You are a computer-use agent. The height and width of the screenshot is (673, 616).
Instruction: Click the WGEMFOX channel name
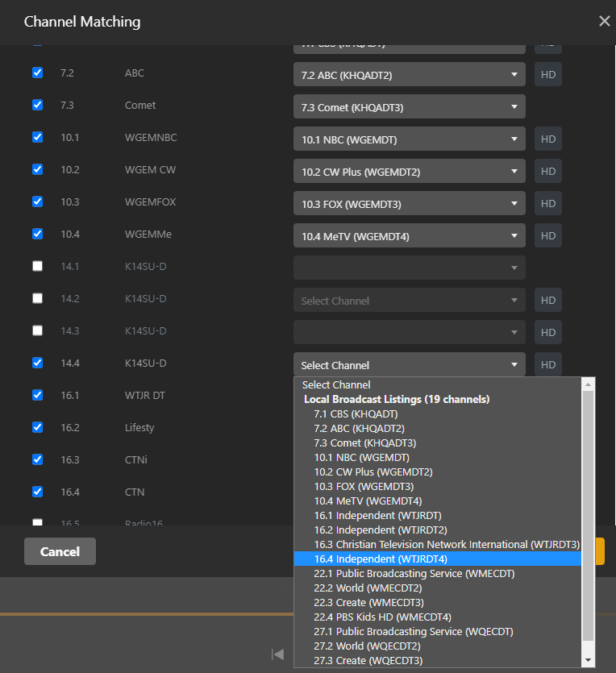150,201
